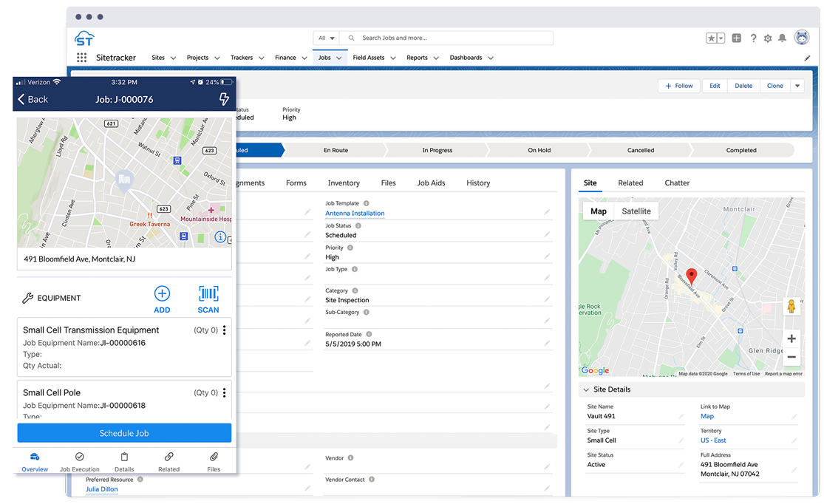Expand the Finance navigation dropdown
824x504 pixels.
(x=304, y=58)
